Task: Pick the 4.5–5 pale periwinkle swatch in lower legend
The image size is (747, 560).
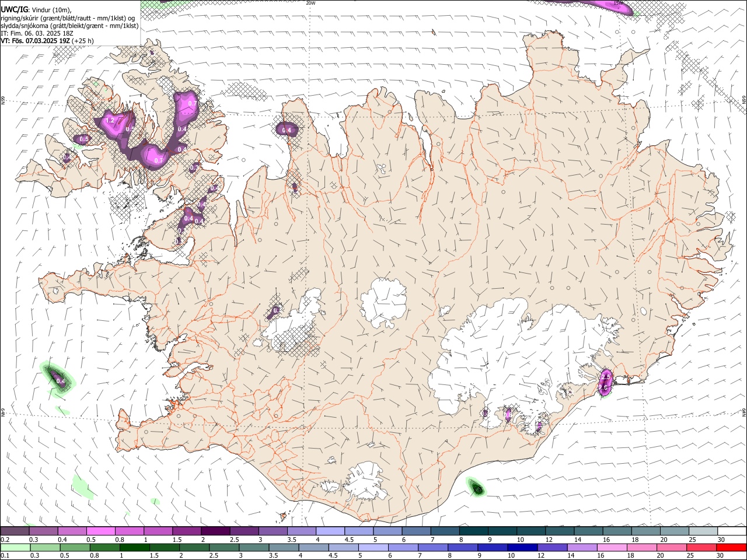Action: tap(343, 547)
